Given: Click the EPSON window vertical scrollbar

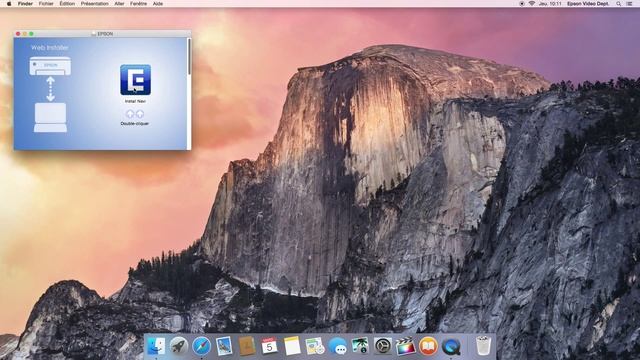Looking at the screenshot, I should pyautogui.click(x=189, y=57).
